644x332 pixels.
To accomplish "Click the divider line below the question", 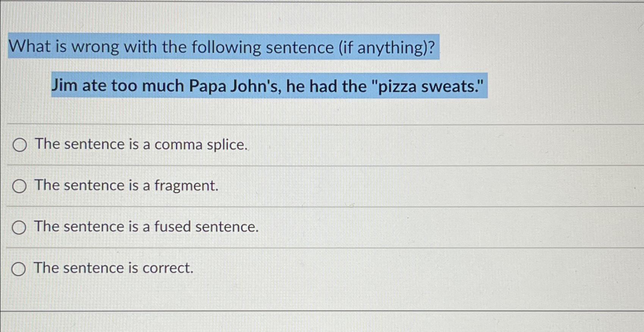I will [x=322, y=122].
